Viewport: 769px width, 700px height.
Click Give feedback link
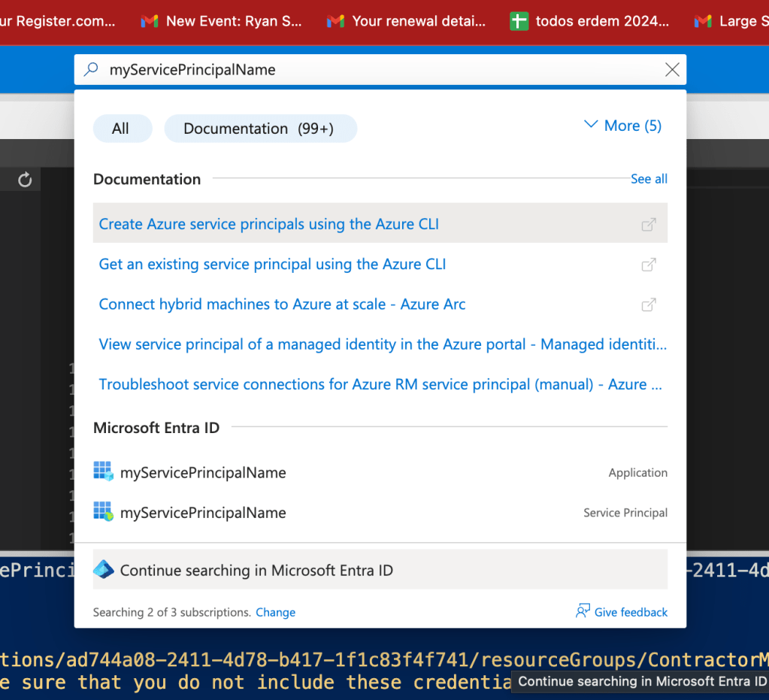pyautogui.click(x=631, y=612)
